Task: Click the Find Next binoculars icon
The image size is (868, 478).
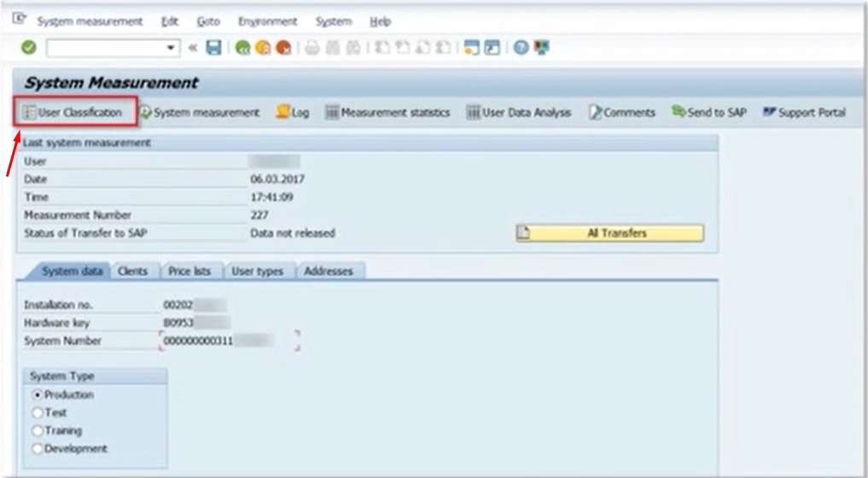Action: coord(353,48)
